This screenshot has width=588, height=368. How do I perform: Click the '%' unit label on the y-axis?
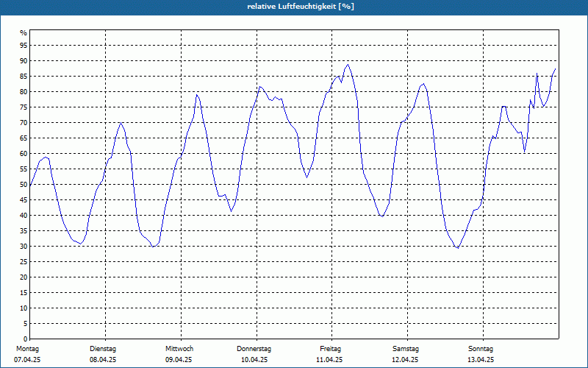(x=24, y=33)
